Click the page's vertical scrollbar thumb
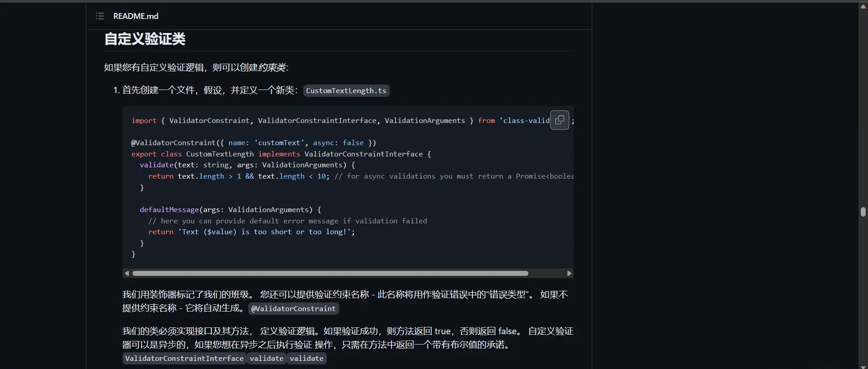 (x=863, y=212)
